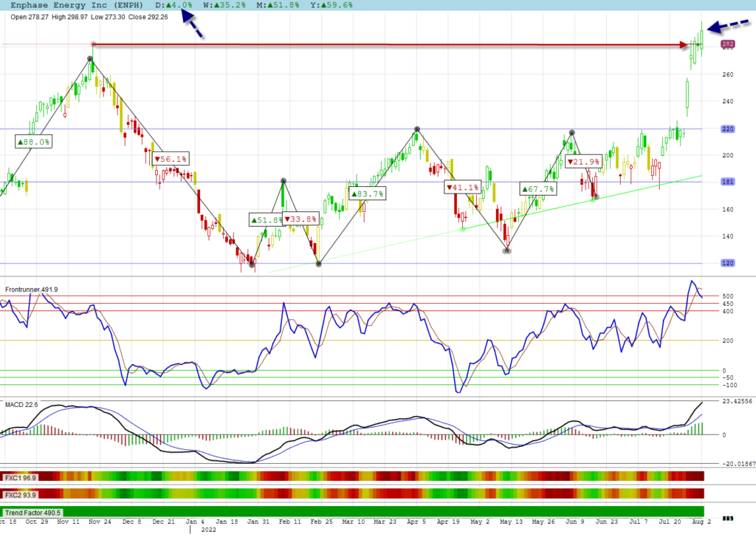The image size is (756, 543).
Task: Click the 140 price axis label
Action: [727, 236]
